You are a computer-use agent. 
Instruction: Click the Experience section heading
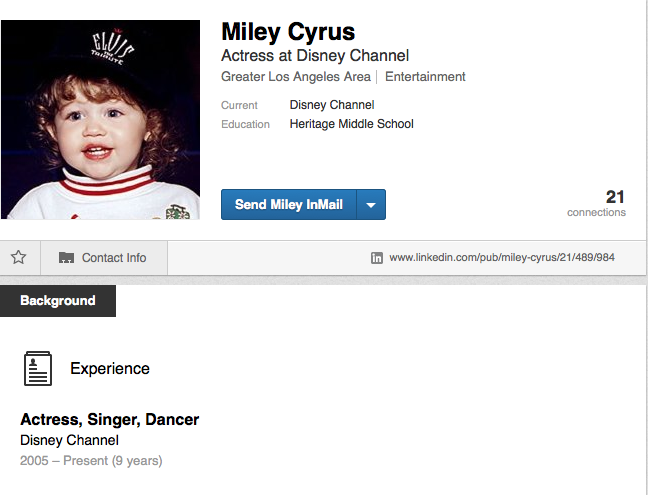coord(110,369)
